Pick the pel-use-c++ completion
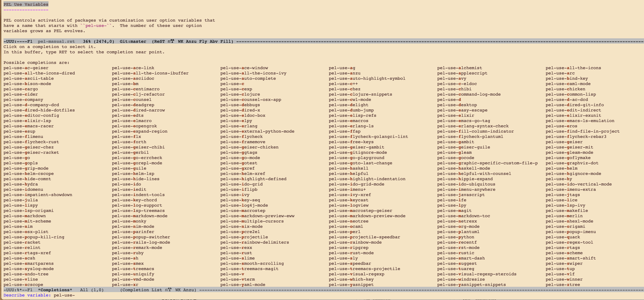 pos(343,84)
